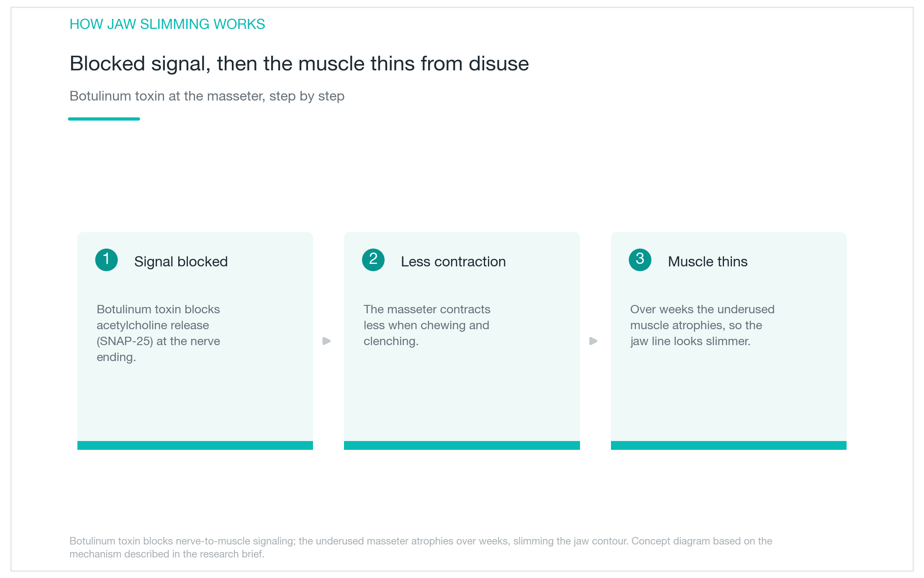Click teal bar under Muscle thins card

[x=729, y=445]
